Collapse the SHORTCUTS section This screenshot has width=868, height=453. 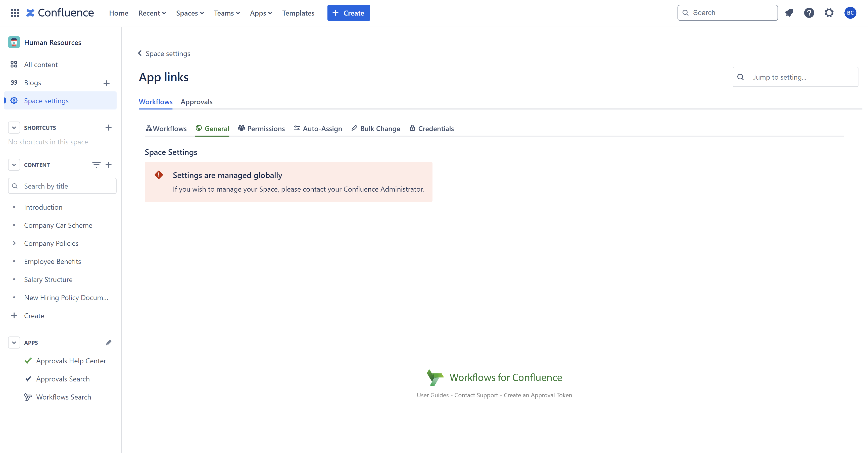pyautogui.click(x=14, y=128)
